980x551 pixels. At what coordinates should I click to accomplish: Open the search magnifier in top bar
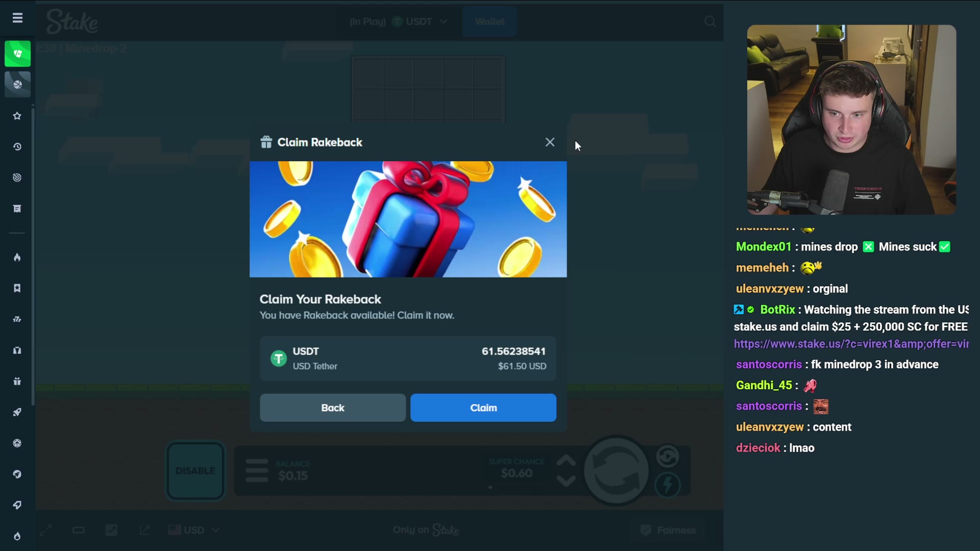[x=710, y=21]
